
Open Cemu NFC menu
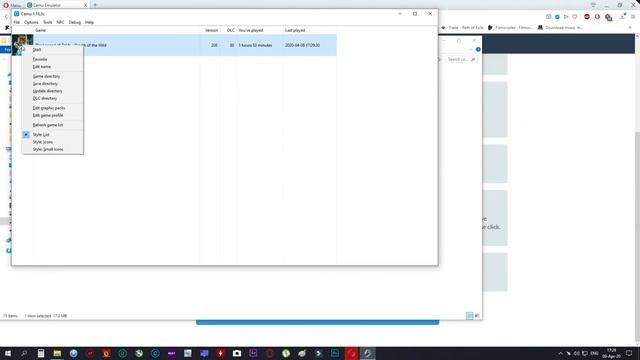tap(60, 22)
